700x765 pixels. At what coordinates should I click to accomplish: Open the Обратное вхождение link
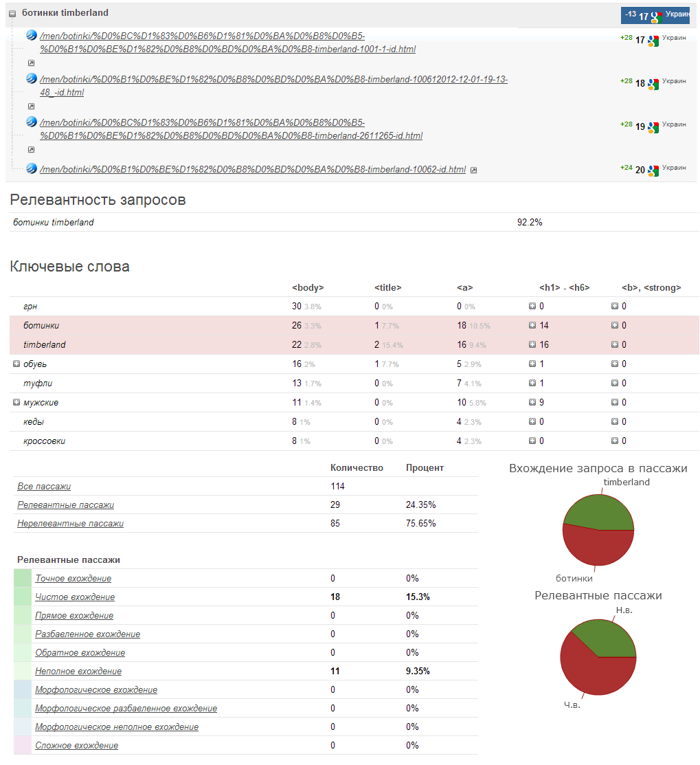click(x=80, y=653)
